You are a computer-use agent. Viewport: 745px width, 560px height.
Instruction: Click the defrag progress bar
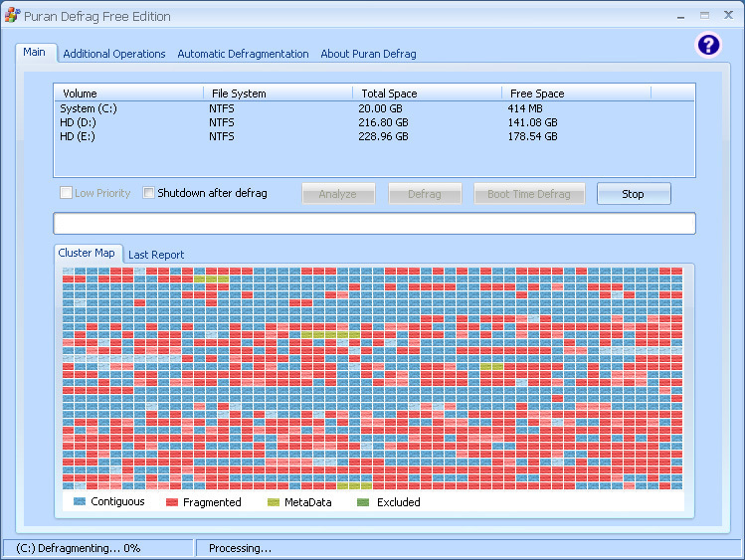[374, 223]
